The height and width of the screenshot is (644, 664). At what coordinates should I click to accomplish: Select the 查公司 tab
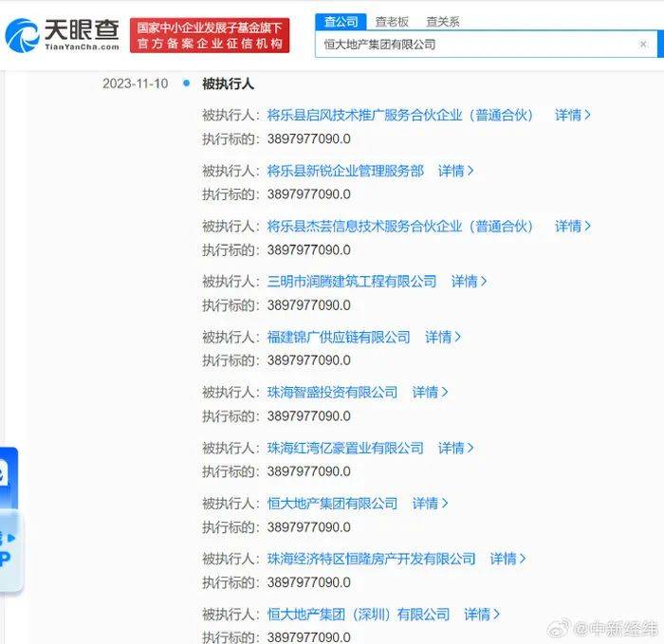341,20
